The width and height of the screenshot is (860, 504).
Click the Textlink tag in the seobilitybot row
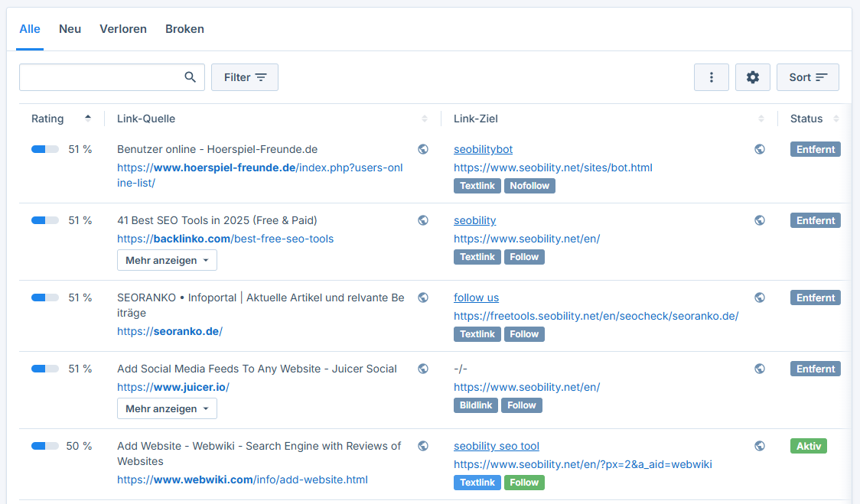pos(477,186)
